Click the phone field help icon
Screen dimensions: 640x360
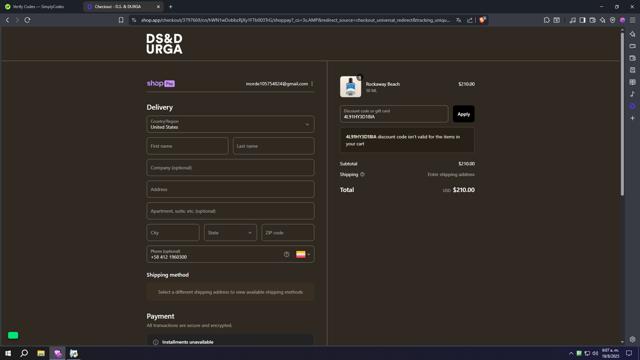pos(287,254)
